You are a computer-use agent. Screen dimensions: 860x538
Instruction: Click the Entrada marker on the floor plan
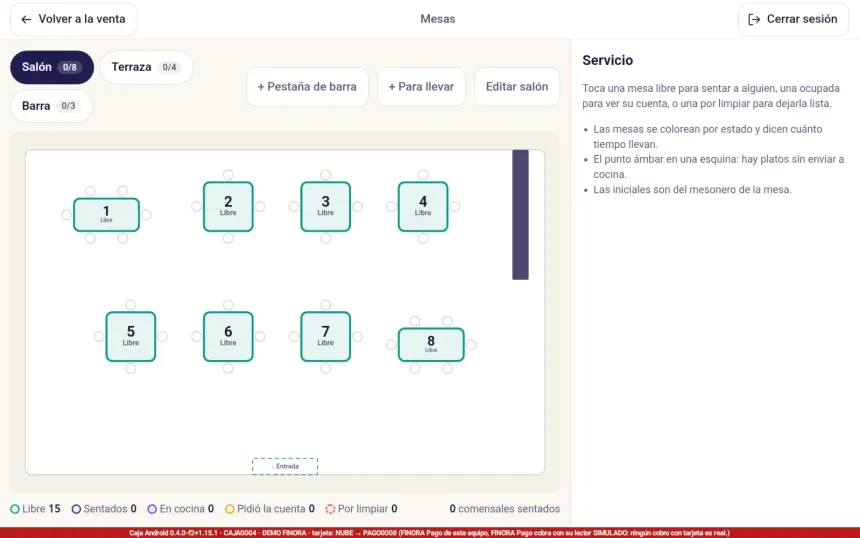[285, 466]
